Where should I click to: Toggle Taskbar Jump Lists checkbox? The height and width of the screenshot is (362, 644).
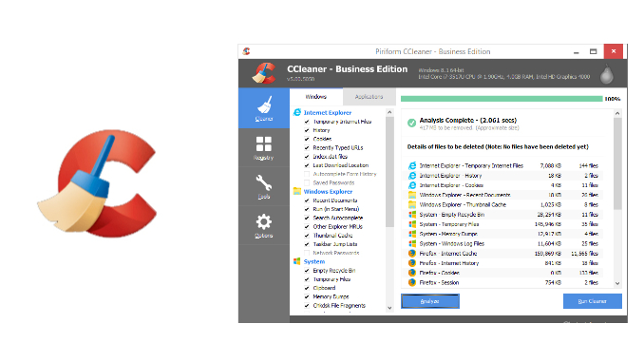(x=307, y=244)
